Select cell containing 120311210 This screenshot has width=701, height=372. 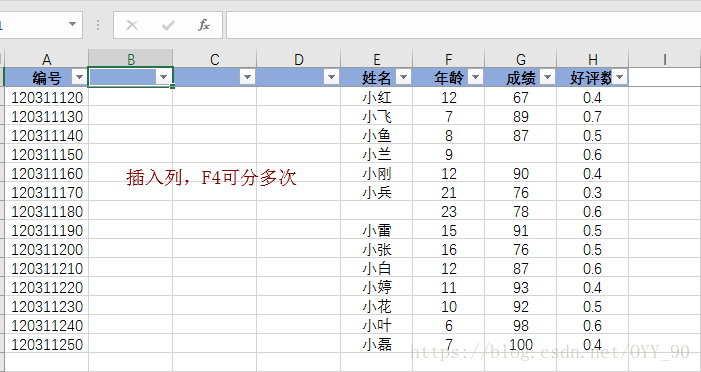46,268
